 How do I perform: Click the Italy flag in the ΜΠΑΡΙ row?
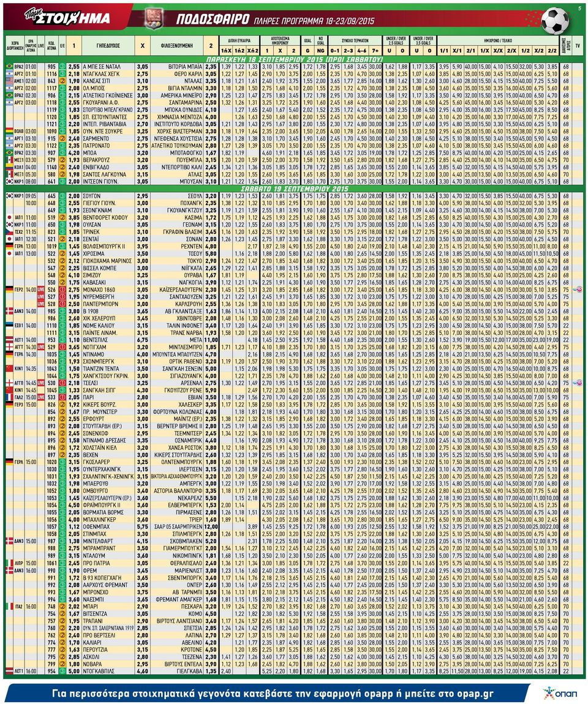(x=9, y=606)
